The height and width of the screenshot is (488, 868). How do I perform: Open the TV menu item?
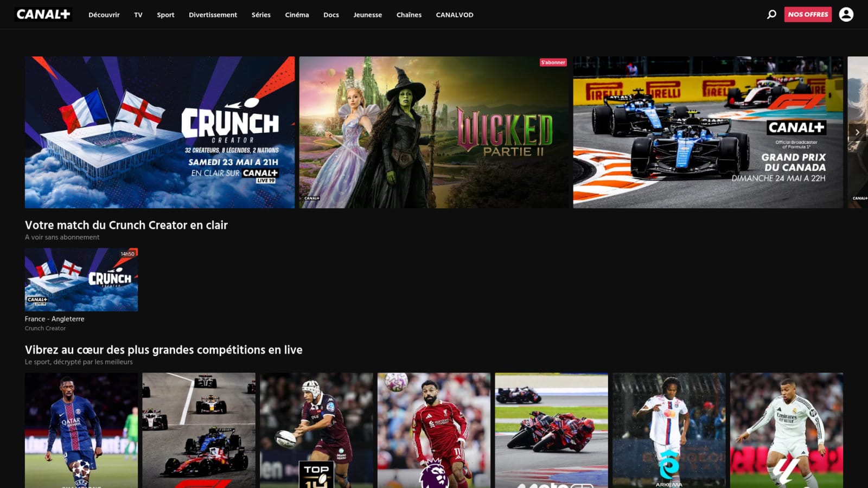click(x=138, y=15)
